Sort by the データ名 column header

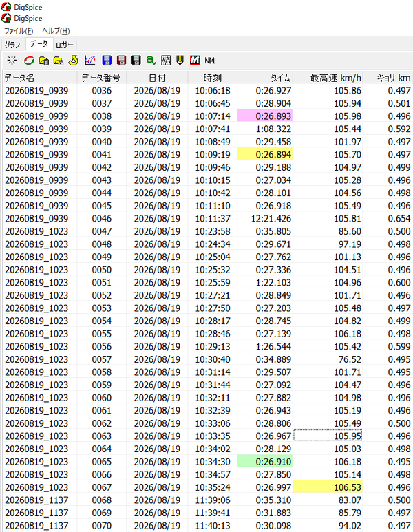[40, 78]
